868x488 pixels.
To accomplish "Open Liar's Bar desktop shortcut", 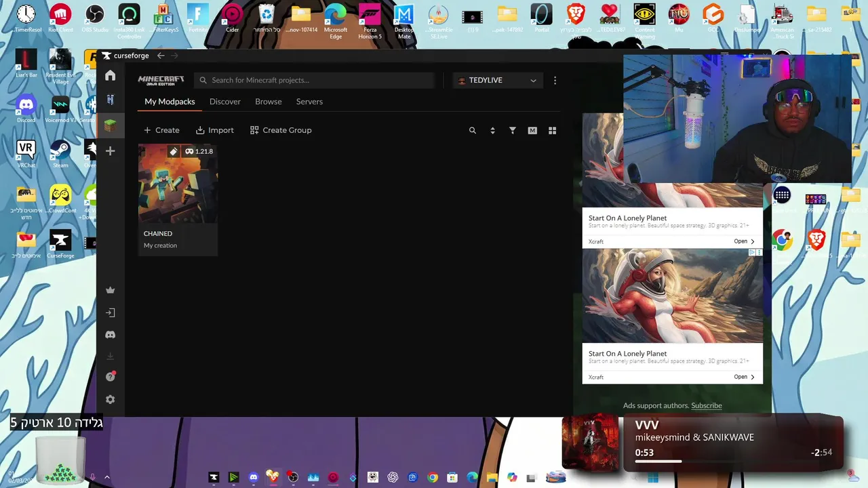I will [26, 64].
